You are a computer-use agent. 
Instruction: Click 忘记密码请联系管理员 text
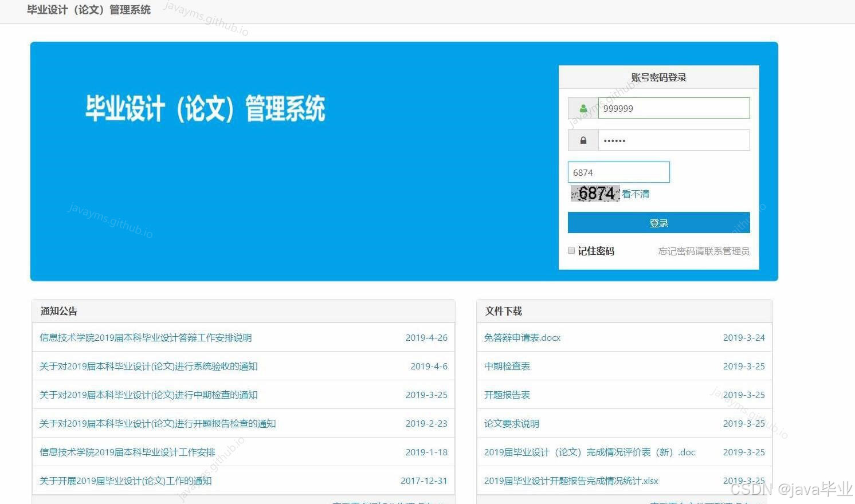(x=704, y=251)
